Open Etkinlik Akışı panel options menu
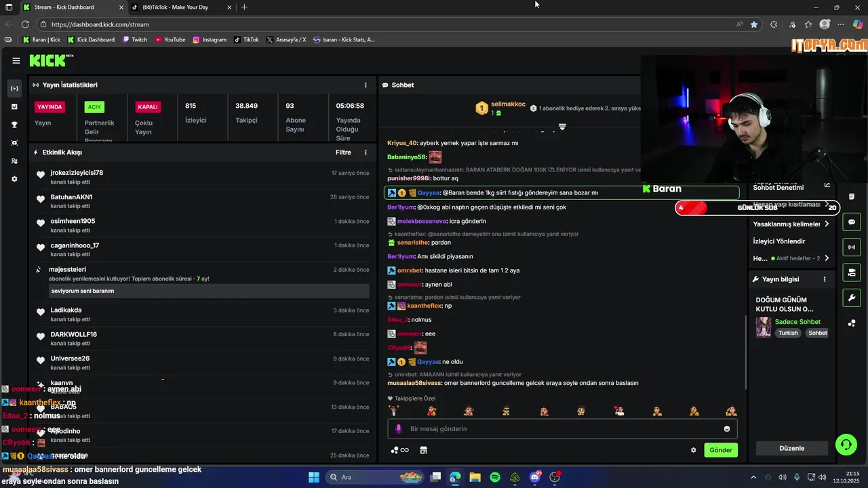The width and height of the screenshot is (868, 488). [x=366, y=152]
